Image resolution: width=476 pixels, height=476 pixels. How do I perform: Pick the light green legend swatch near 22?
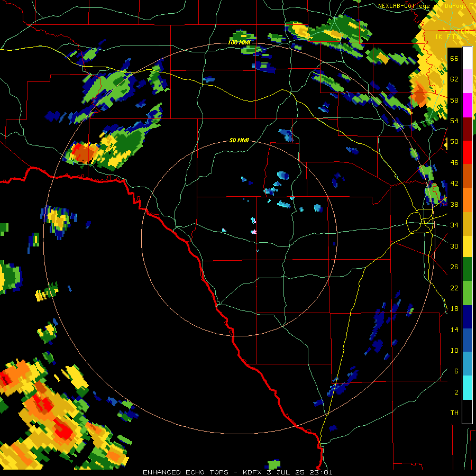coord(467,293)
